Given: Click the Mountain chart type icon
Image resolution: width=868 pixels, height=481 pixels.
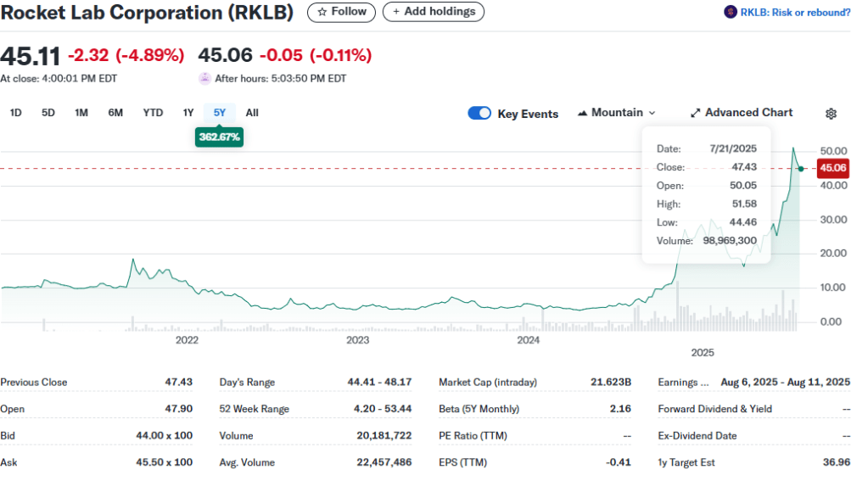Looking at the screenshot, I should coord(582,113).
